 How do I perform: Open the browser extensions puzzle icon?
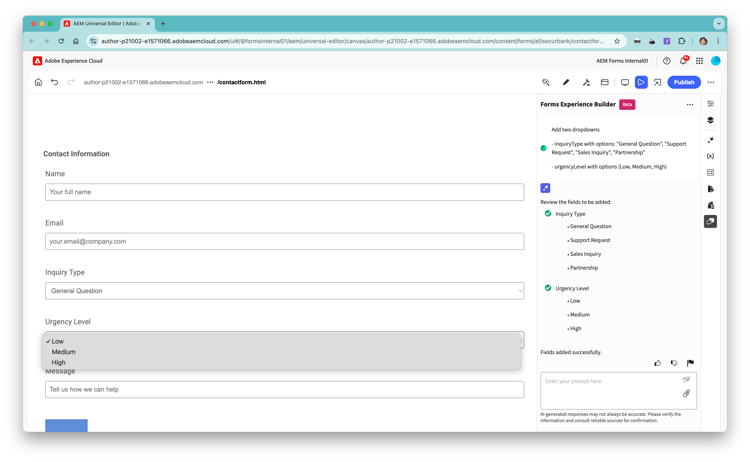(682, 41)
